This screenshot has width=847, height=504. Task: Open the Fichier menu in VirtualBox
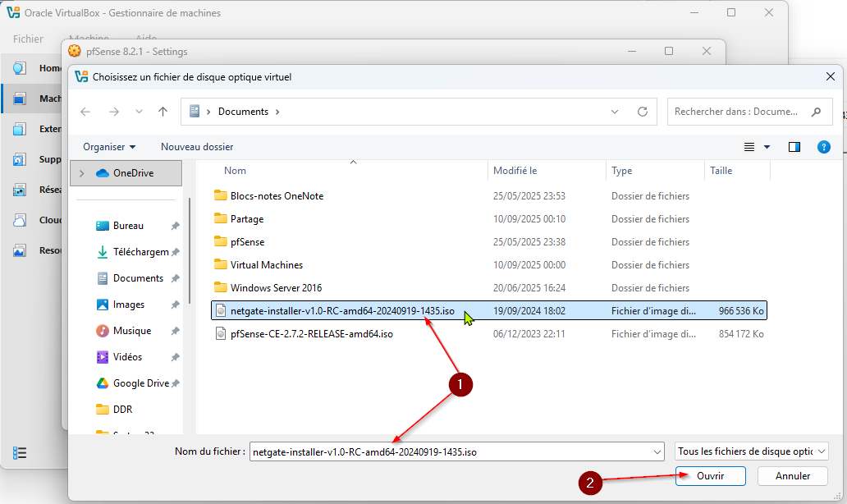coord(28,39)
